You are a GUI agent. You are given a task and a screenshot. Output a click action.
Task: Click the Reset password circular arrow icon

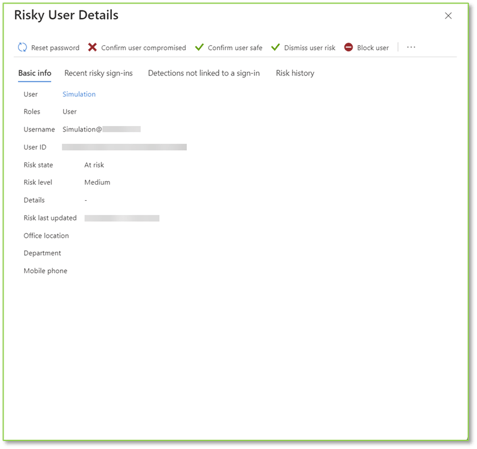22,47
